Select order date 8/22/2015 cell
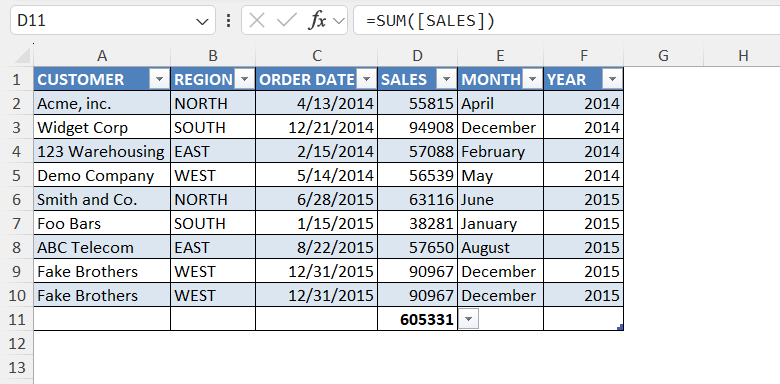780x384 pixels. 317,247
